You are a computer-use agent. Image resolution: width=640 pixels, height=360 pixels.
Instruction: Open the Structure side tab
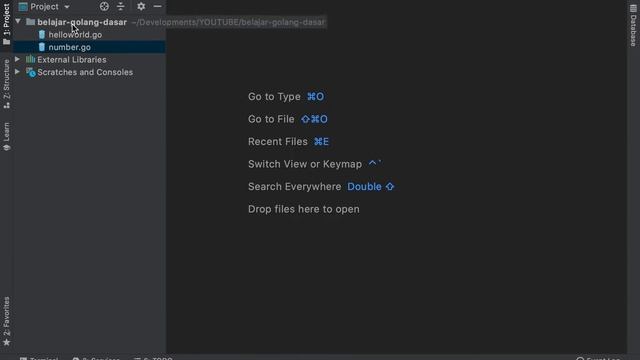[x=6, y=84]
